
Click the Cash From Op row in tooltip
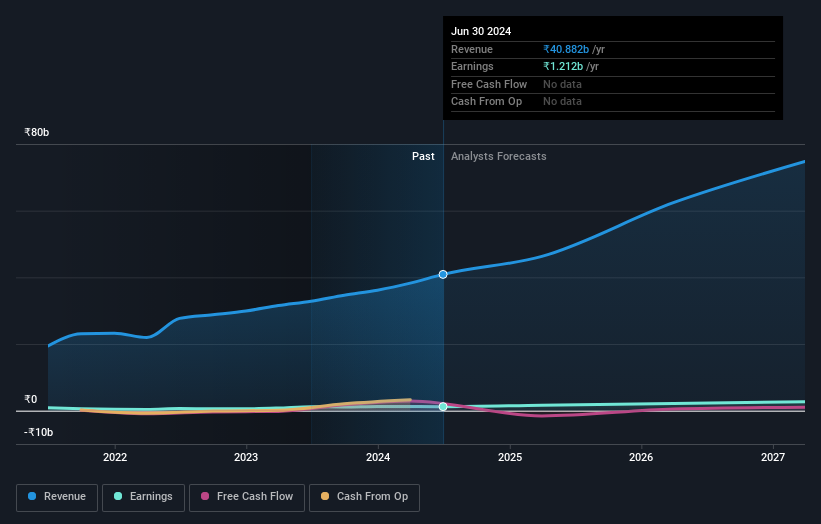613,102
